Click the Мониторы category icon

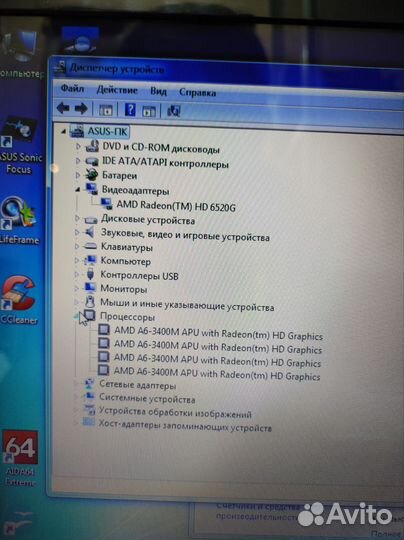90,287
